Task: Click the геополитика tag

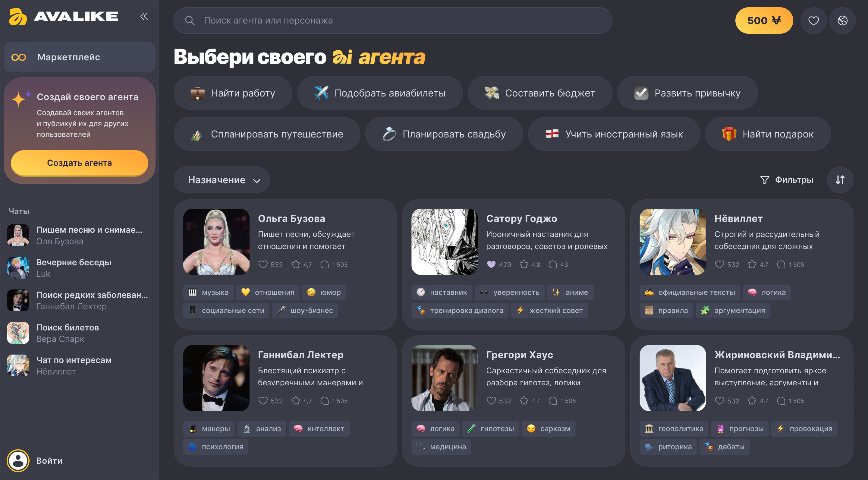Action: (674, 428)
